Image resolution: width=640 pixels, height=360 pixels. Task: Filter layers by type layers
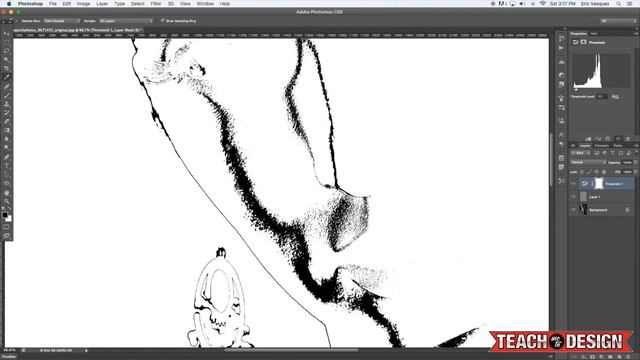coord(613,153)
